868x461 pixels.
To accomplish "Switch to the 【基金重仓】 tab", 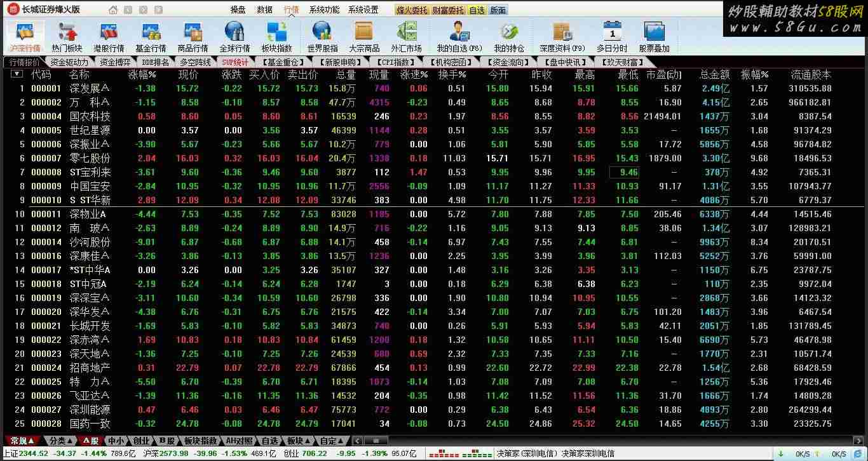I will [283, 62].
